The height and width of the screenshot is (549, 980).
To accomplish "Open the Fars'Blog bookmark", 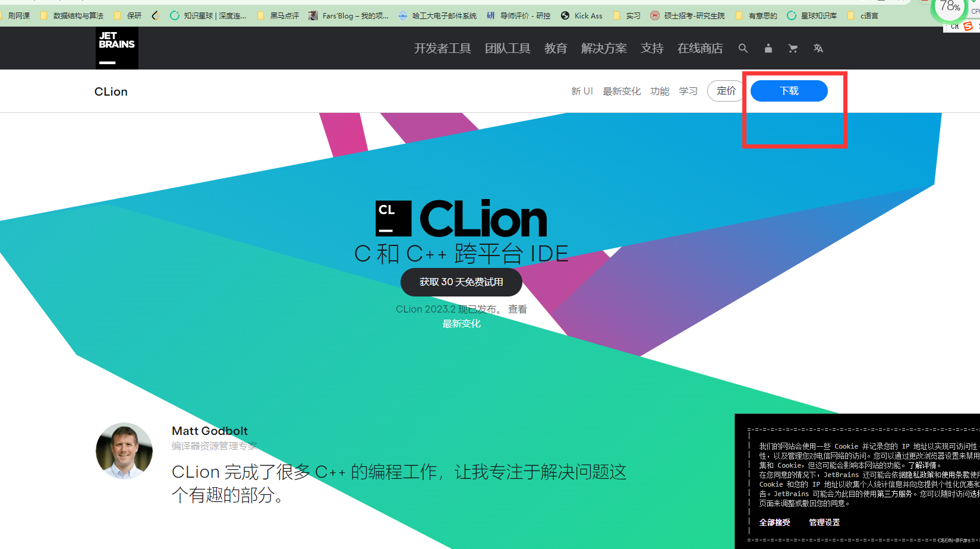I will tap(349, 15).
